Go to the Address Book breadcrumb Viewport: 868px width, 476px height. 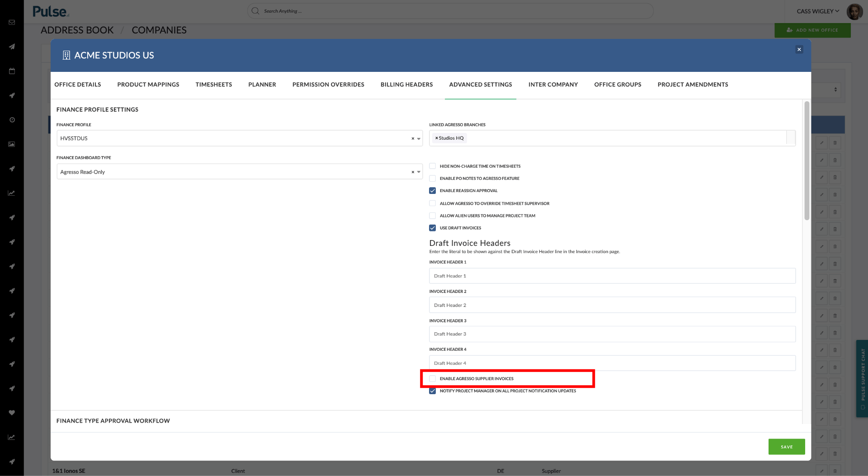click(77, 30)
